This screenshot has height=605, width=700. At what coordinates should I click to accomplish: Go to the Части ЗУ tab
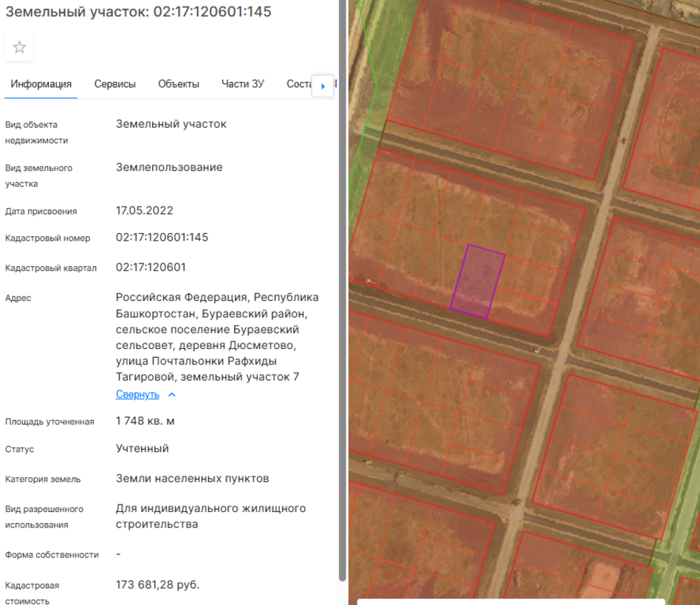(242, 84)
